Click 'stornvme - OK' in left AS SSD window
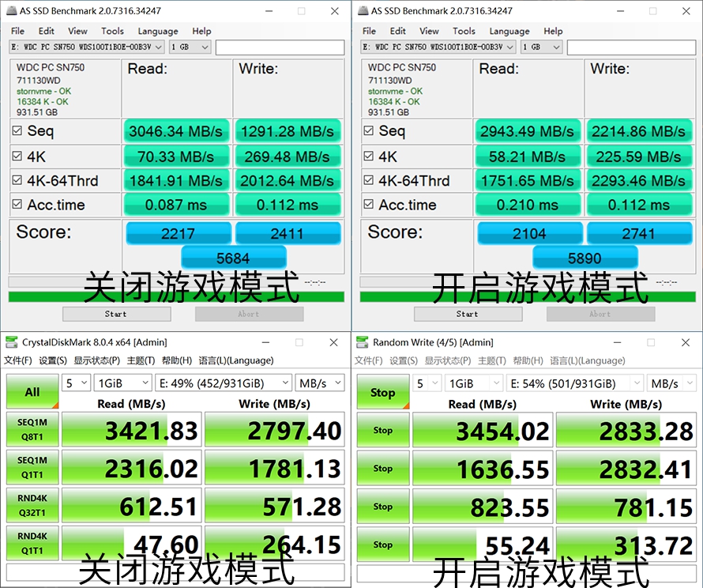The height and width of the screenshot is (588, 703). 44,91
